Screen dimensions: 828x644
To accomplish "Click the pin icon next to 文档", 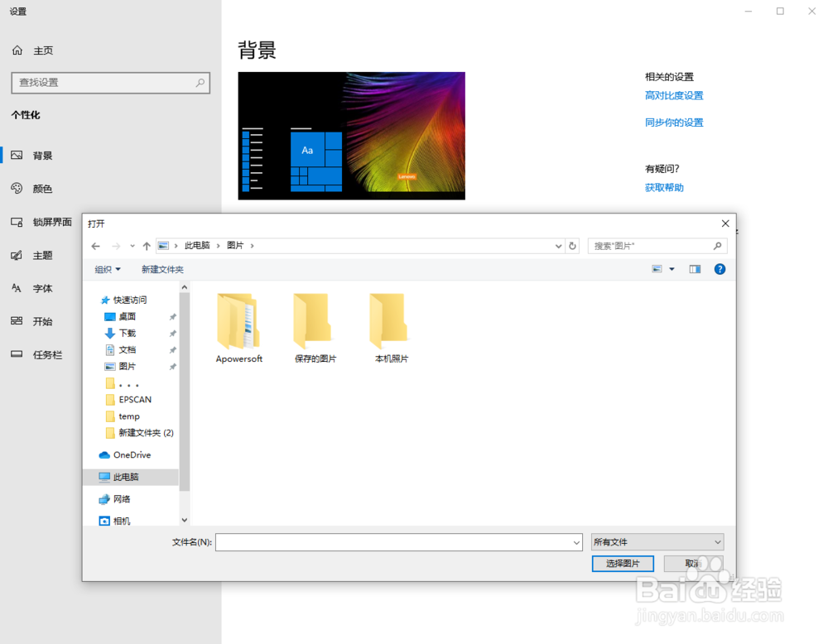I will [x=173, y=350].
